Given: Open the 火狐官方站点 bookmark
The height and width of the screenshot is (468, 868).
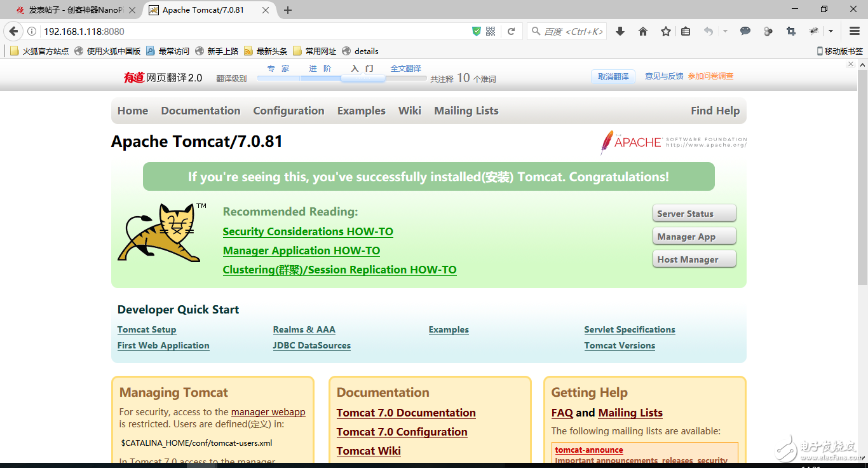Looking at the screenshot, I should [x=39, y=51].
